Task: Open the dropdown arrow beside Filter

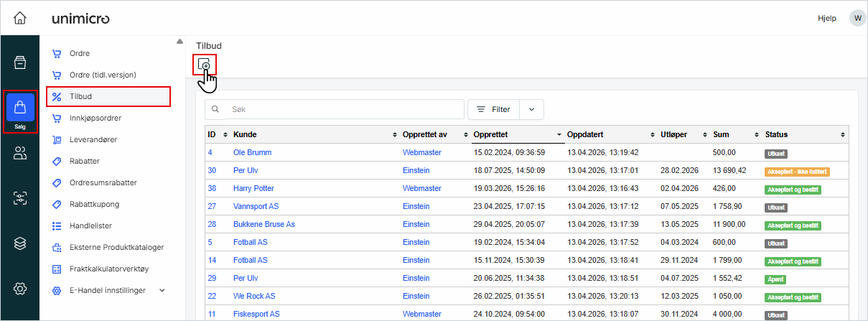Action: point(531,109)
